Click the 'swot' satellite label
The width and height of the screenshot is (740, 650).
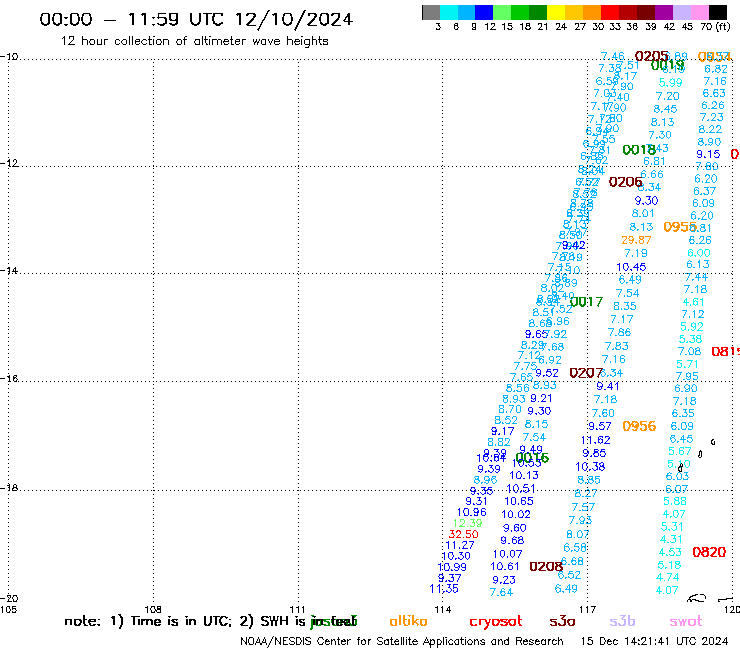[686, 622]
